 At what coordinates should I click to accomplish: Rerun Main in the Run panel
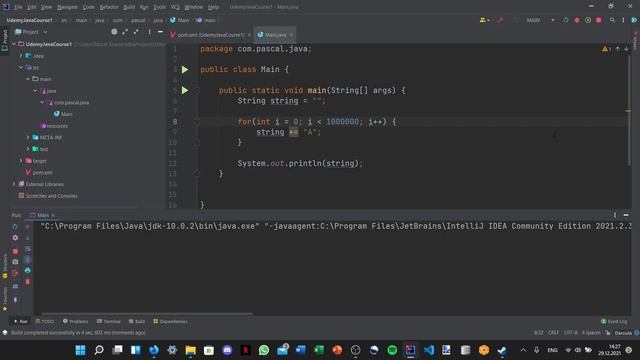15,227
